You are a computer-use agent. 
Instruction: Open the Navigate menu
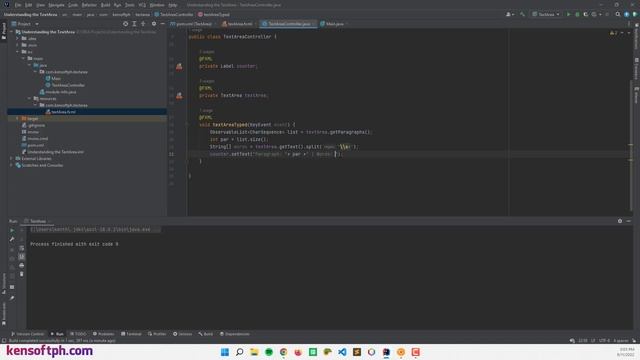pos(56,5)
